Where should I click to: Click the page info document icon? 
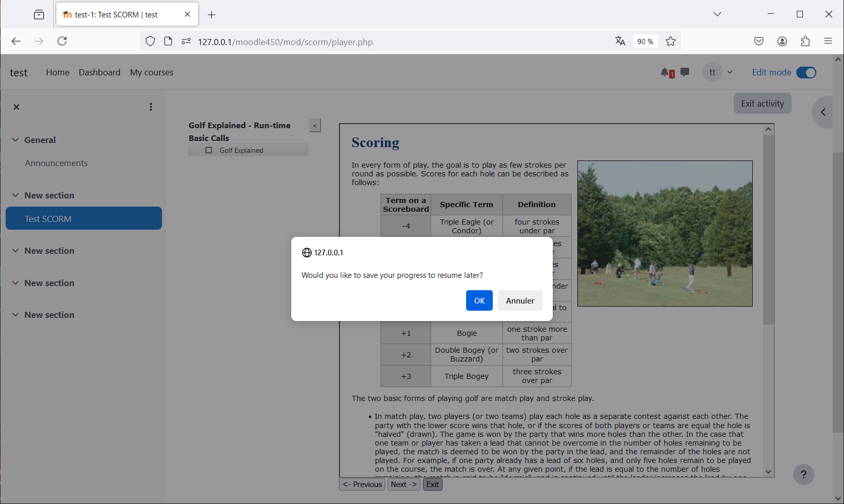168,42
